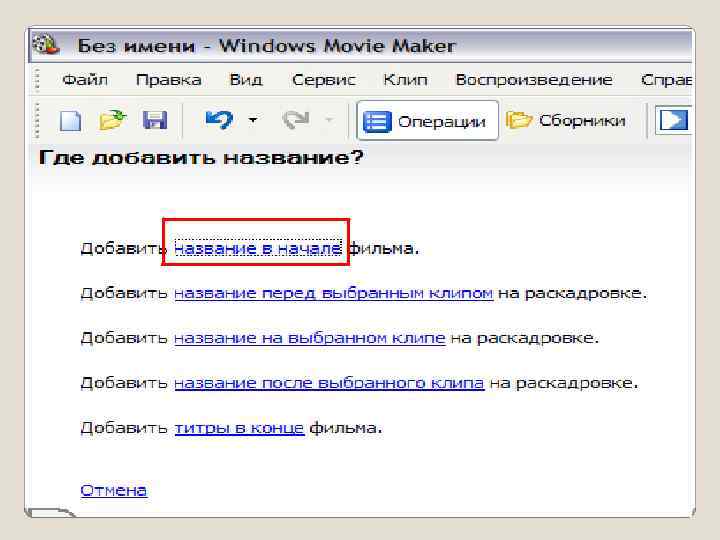
Task: Toggle the Операции pane button
Action: coord(428,121)
